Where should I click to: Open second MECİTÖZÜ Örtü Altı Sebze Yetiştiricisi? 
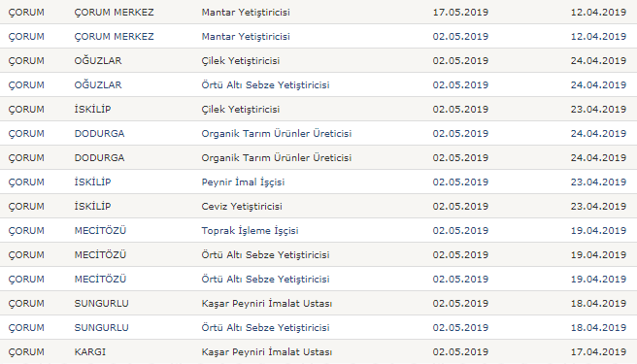[x=265, y=280]
